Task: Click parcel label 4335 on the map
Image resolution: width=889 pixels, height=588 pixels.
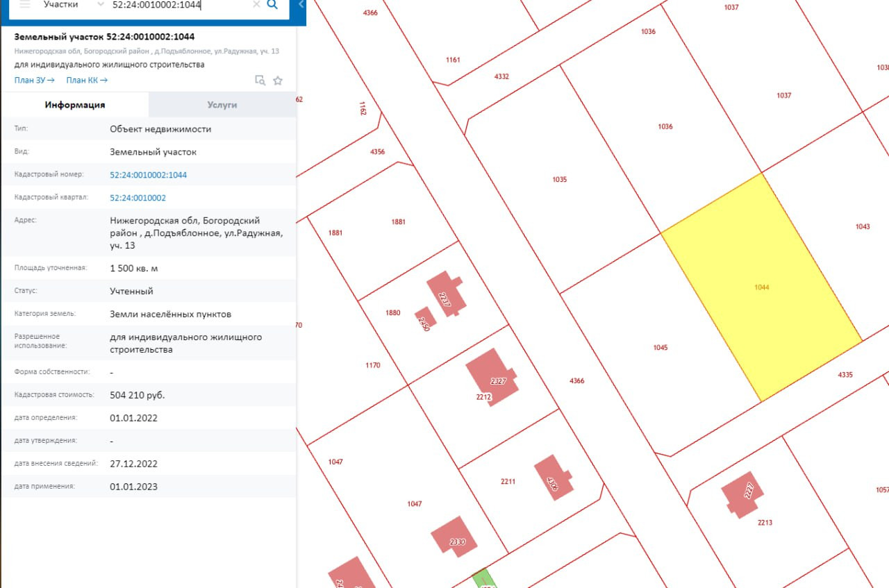Action: (845, 375)
